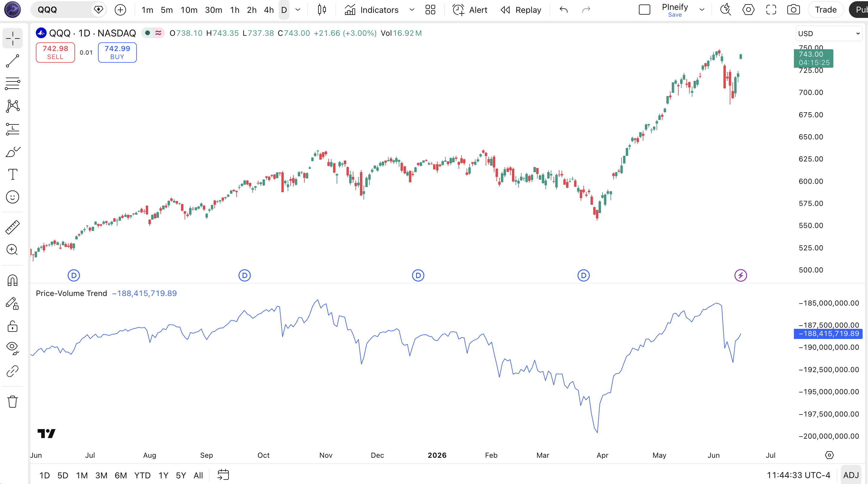Remove drawings with trash can icon

click(13, 402)
